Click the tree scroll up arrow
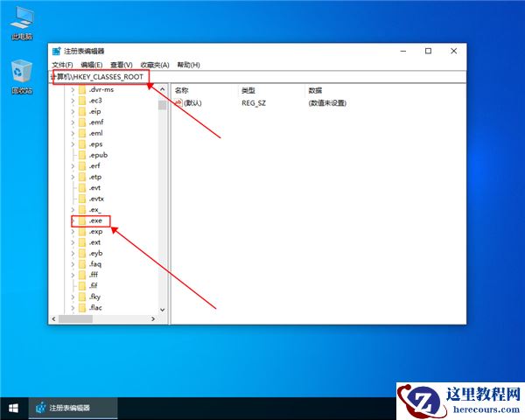 point(163,89)
